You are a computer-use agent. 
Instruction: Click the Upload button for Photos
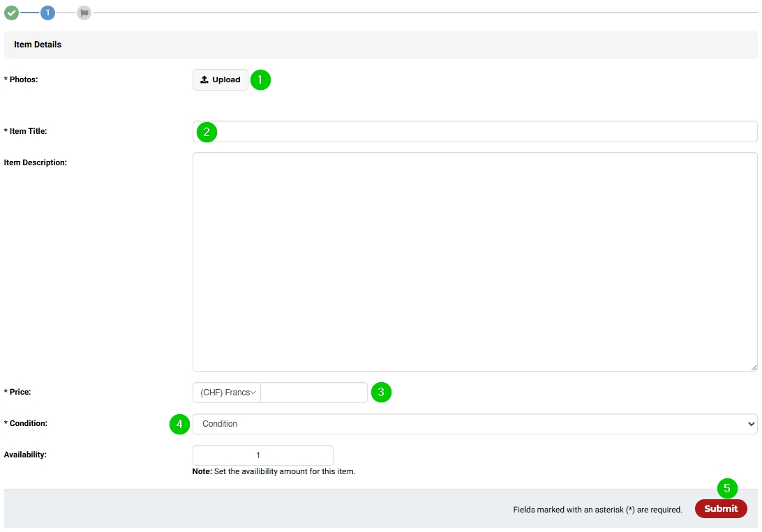point(220,79)
